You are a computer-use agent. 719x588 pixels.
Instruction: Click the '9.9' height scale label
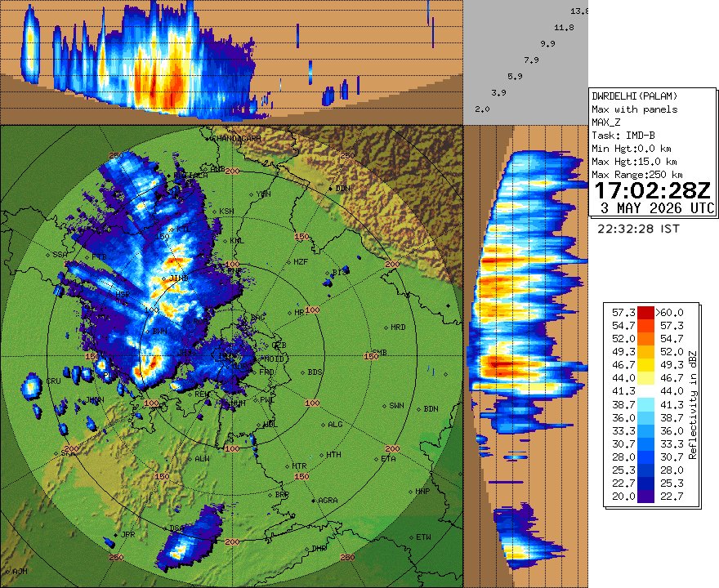coord(547,44)
